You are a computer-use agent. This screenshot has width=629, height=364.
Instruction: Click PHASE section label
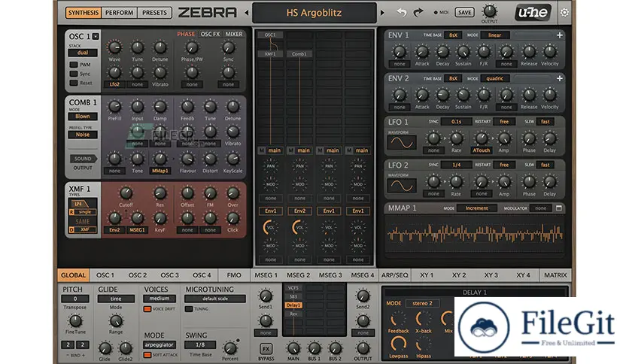(x=186, y=35)
